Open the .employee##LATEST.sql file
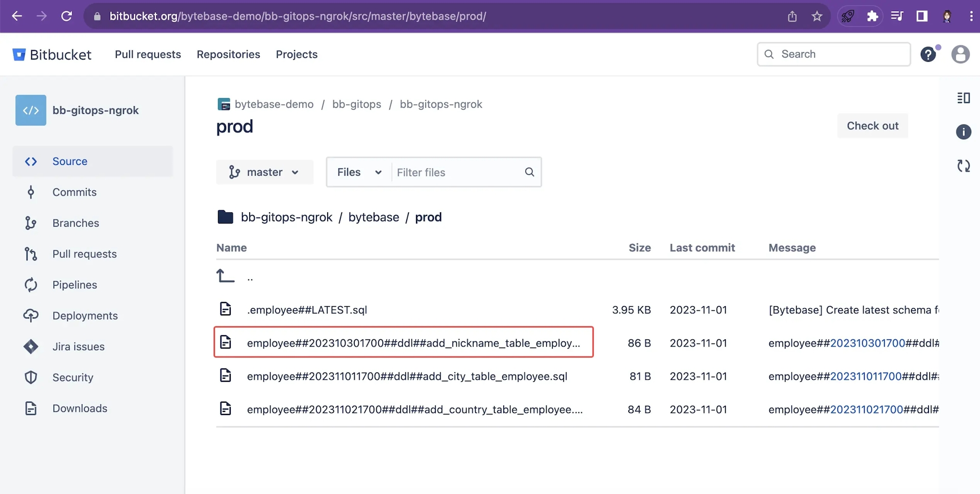980x494 pixels. point(307,310)
